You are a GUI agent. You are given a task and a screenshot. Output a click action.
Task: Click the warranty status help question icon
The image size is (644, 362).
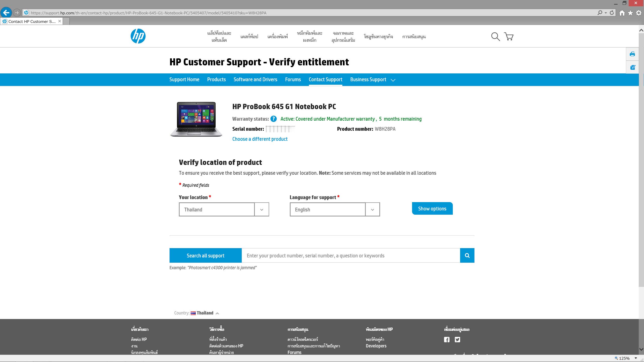tap(273, 119)
